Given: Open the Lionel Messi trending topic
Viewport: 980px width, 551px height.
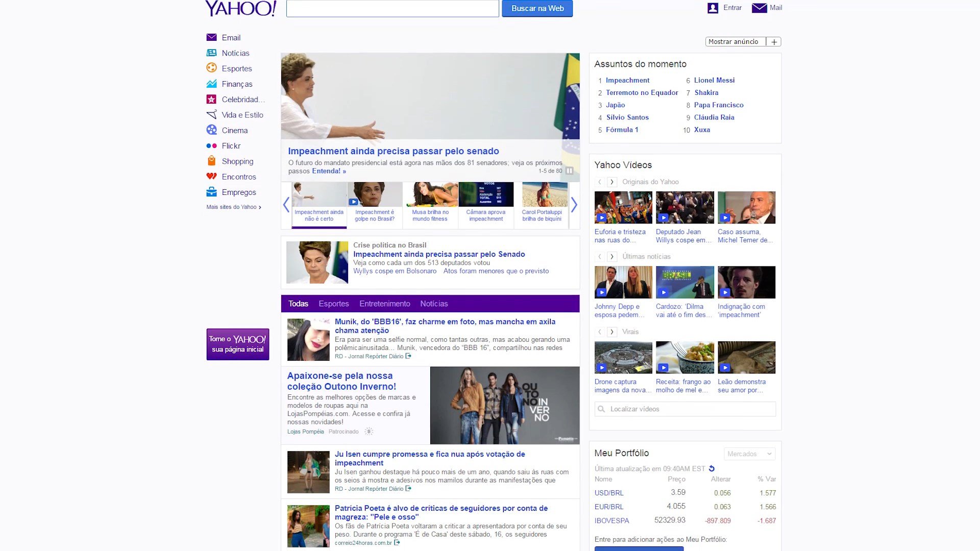Looking at the screenshot, I should point(714,80).
